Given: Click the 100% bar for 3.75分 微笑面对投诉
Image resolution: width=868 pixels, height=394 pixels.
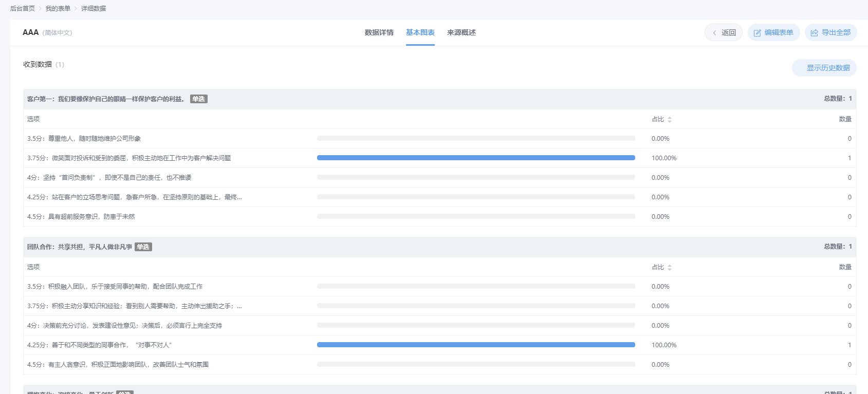Looking at the screenshot, I should click(x=476, y=158).
